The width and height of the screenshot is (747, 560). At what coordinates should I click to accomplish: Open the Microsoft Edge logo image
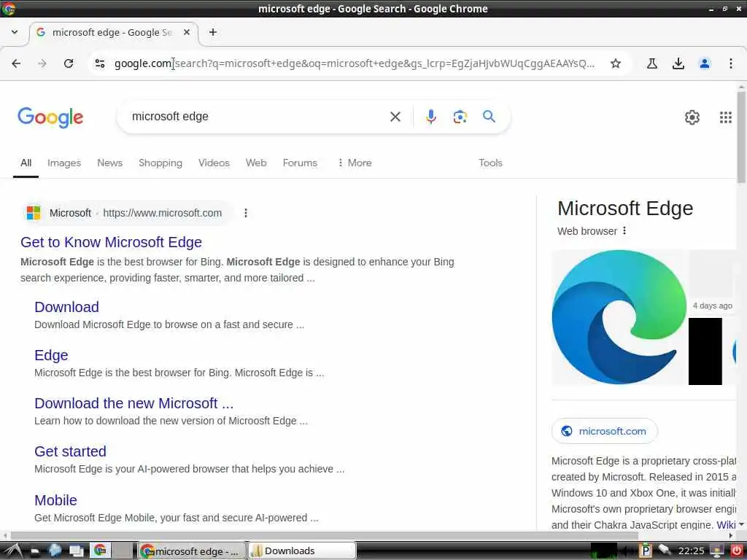coord(619,317)
